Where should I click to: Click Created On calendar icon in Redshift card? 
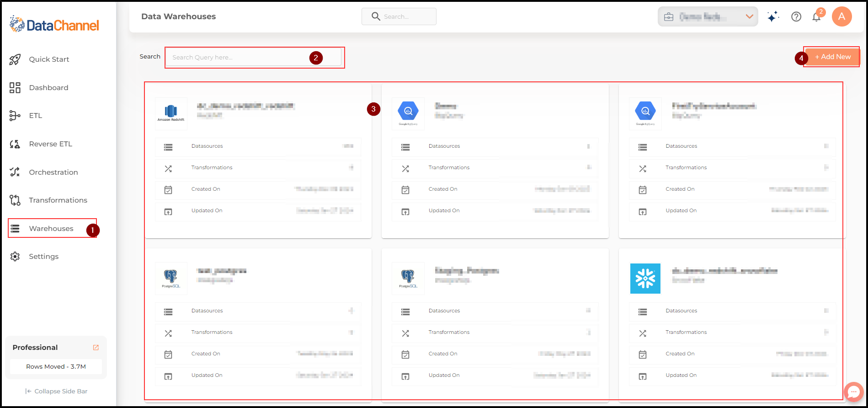[168, 190]
